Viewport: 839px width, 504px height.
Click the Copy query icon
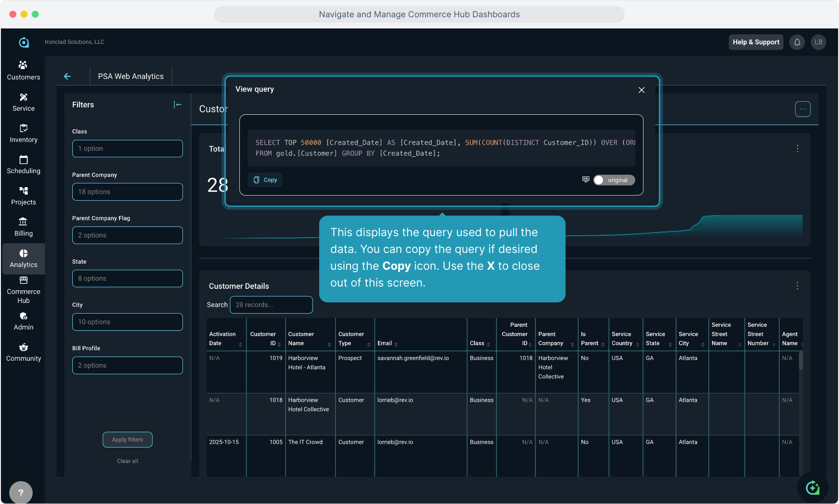[x=265, y=180]
